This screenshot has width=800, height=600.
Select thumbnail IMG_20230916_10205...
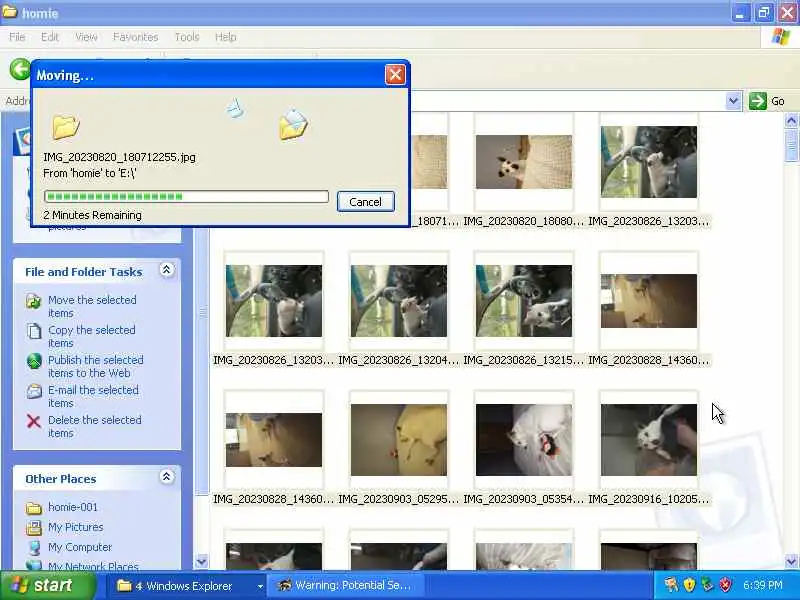(x=648, y=440)
